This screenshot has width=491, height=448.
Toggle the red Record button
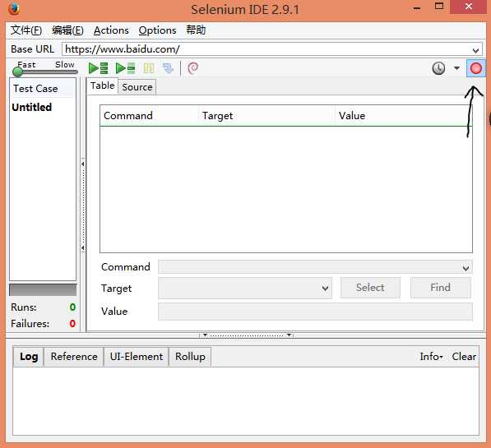click(x=475, y=68)
